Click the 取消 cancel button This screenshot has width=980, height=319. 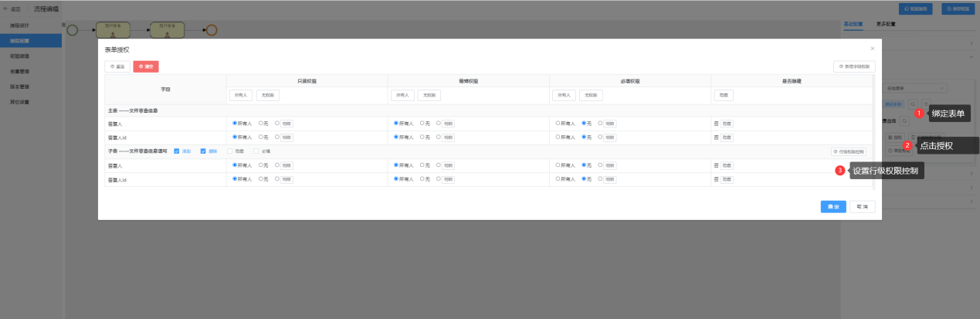click(862, 207)
